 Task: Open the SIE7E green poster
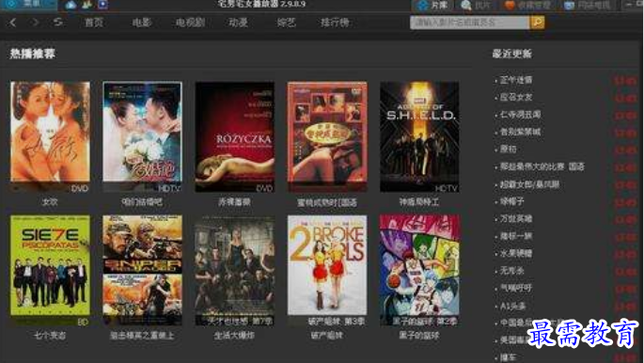[50, 270]
